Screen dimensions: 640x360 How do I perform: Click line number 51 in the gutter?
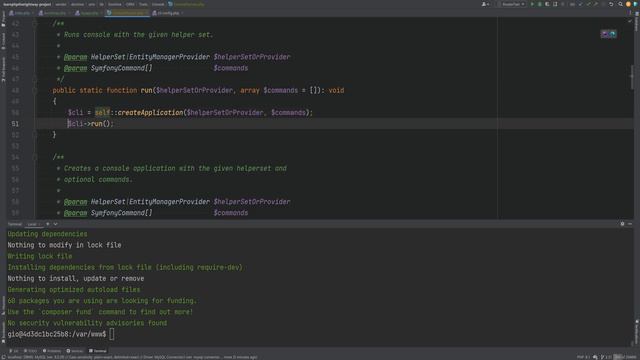pos(15,124)
